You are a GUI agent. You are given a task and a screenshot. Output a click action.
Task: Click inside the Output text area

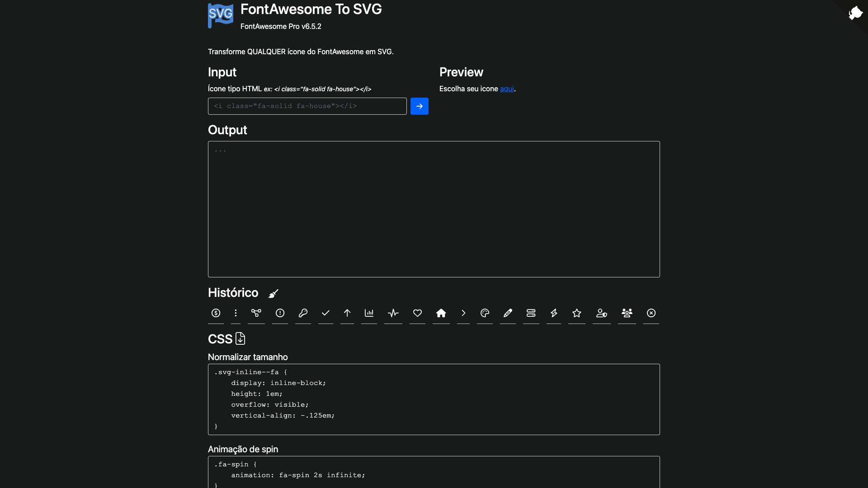434,209
